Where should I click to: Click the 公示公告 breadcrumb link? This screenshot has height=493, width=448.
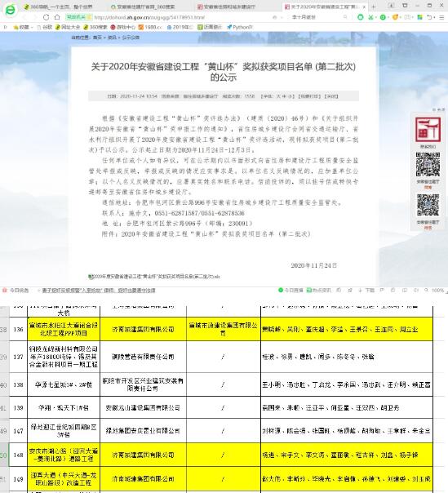click(x=131, y=38)
